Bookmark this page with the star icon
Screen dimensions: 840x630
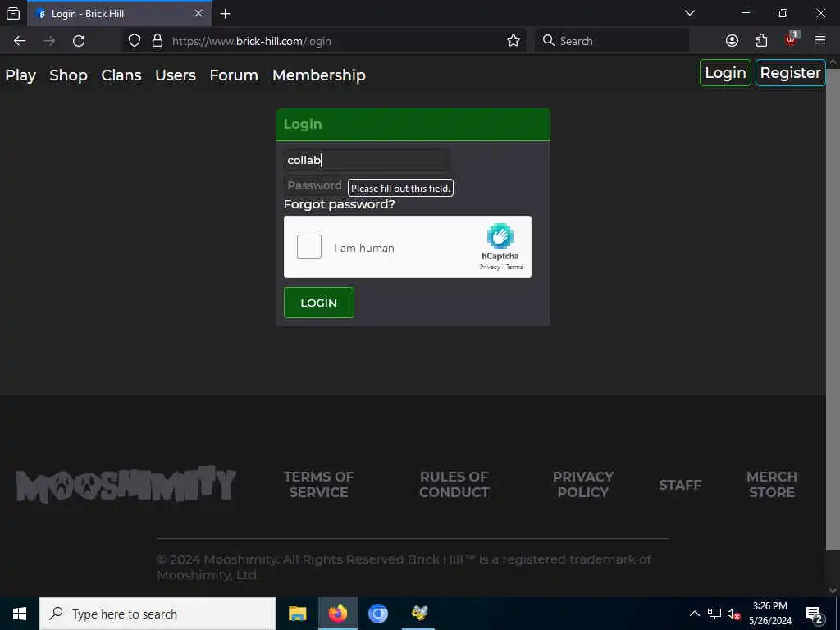[x=514, y=41]
